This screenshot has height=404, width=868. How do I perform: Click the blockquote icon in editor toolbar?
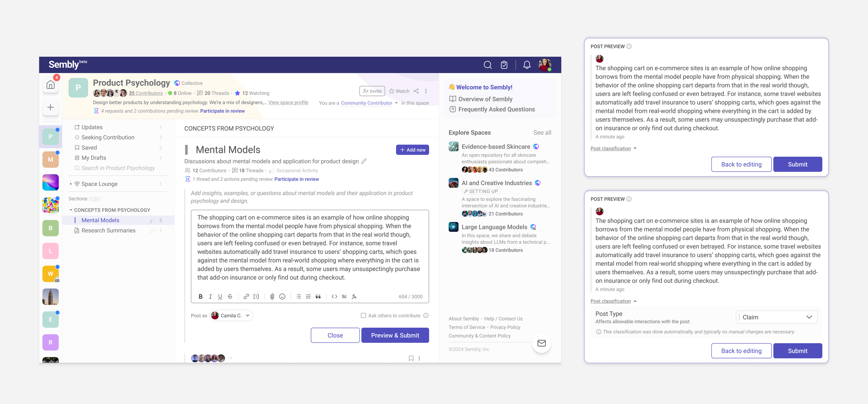pyautogui.click(x=318, y=297)
